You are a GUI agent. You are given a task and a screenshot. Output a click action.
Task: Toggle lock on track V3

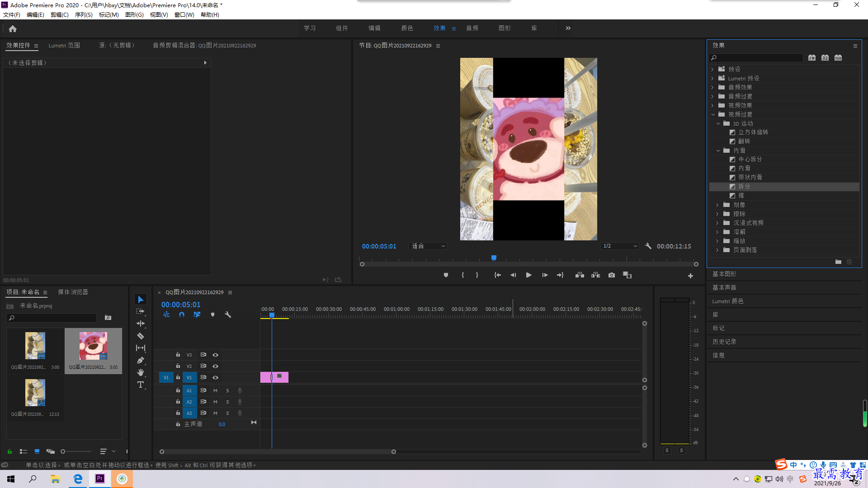click(178, 355)
